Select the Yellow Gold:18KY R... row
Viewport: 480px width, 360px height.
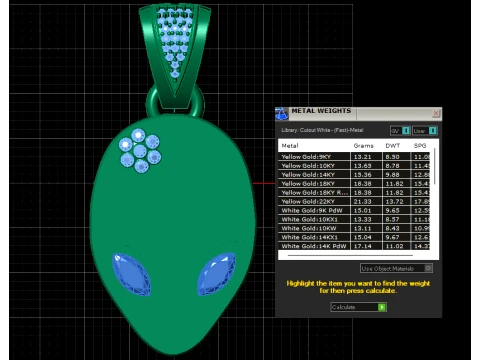point(354,193)
